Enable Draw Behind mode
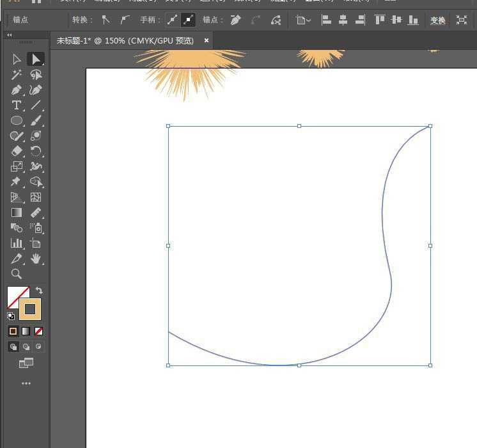477x448 pixels. coord(26,347)
